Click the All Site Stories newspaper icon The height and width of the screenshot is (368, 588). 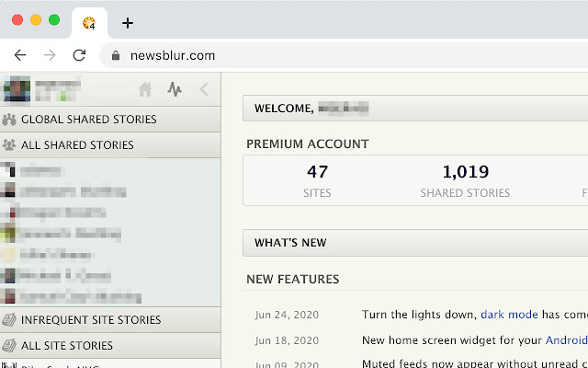point(9,346)
